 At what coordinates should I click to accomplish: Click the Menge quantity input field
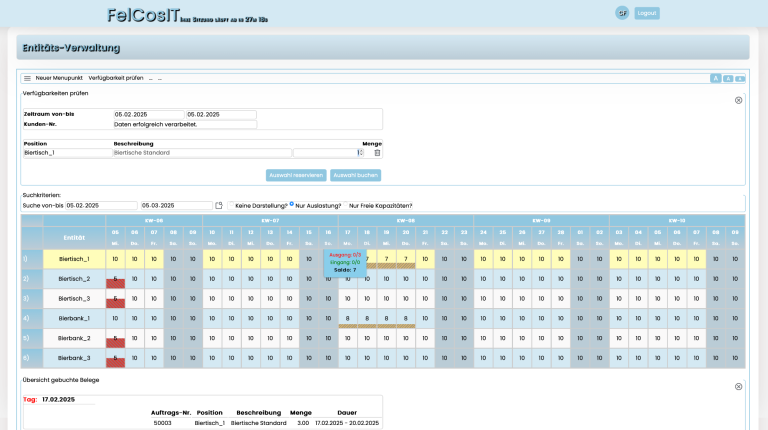pyautogui.click(x=326, y=153)
